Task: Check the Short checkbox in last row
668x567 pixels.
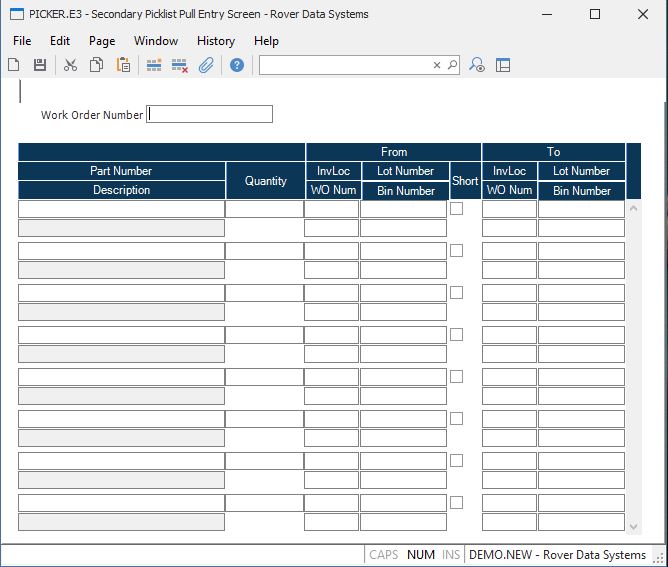Action: pos(456,503)
